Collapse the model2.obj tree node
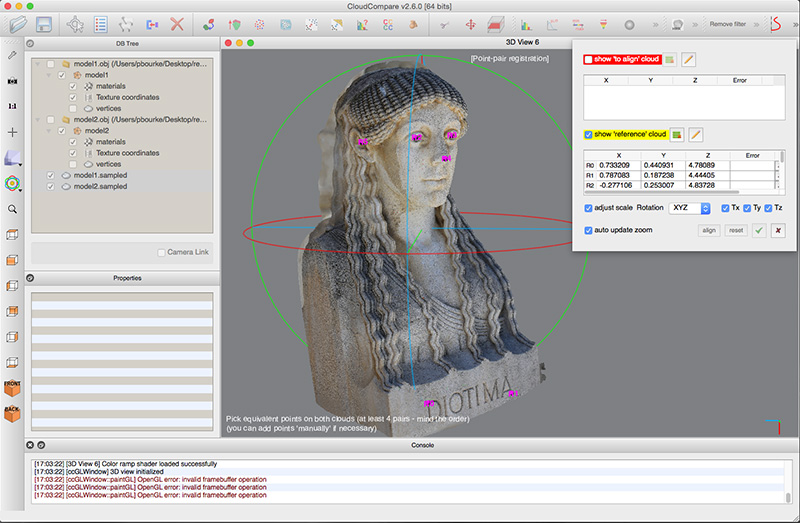 (x=38, y=120)
